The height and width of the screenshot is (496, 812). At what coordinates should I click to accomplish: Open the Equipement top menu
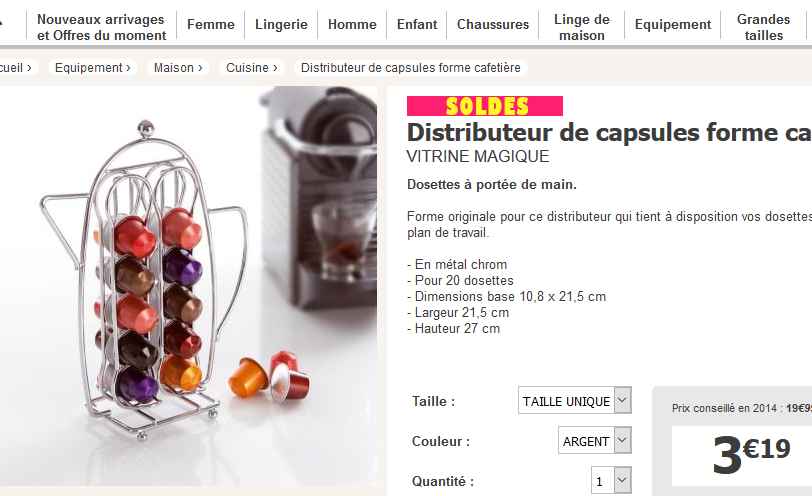point(673,24)
